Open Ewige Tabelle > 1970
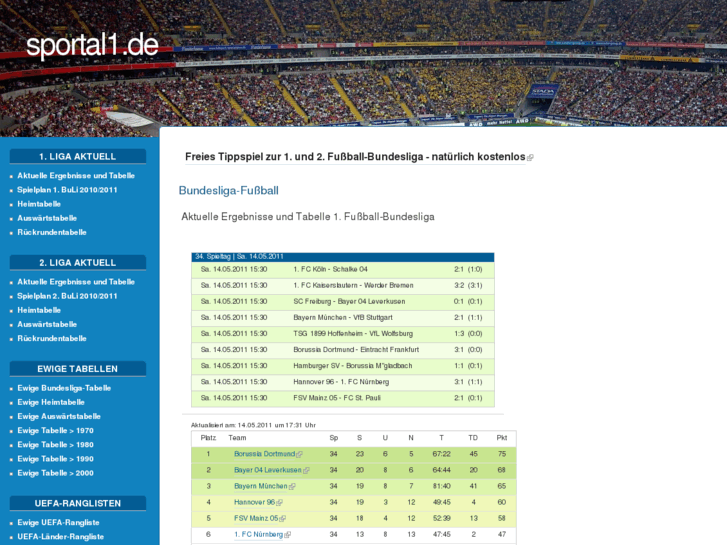This screenshot has width=727, height=545. click(55, 430)
